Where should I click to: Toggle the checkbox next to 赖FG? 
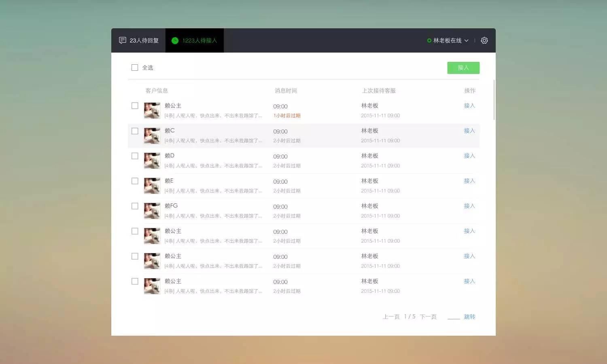[135, 206]
